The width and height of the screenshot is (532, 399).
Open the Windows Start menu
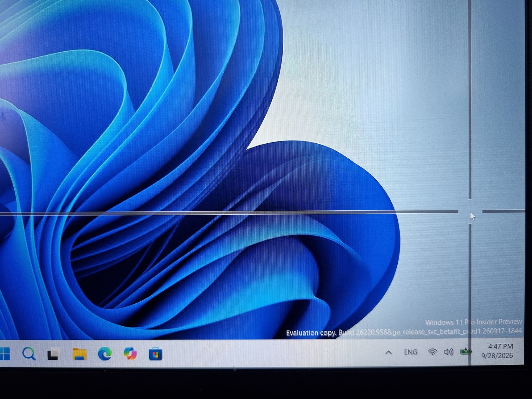(x=5, y=354)
